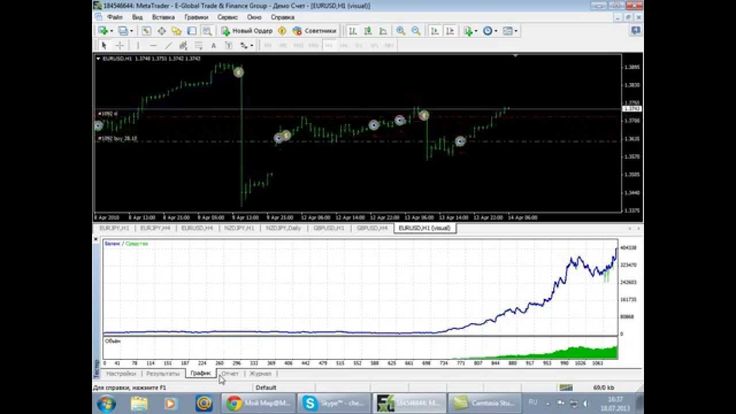This screenshot has width=736, height=414.
Task: Select the Trendline tool
Action: [x=168, y=46]
